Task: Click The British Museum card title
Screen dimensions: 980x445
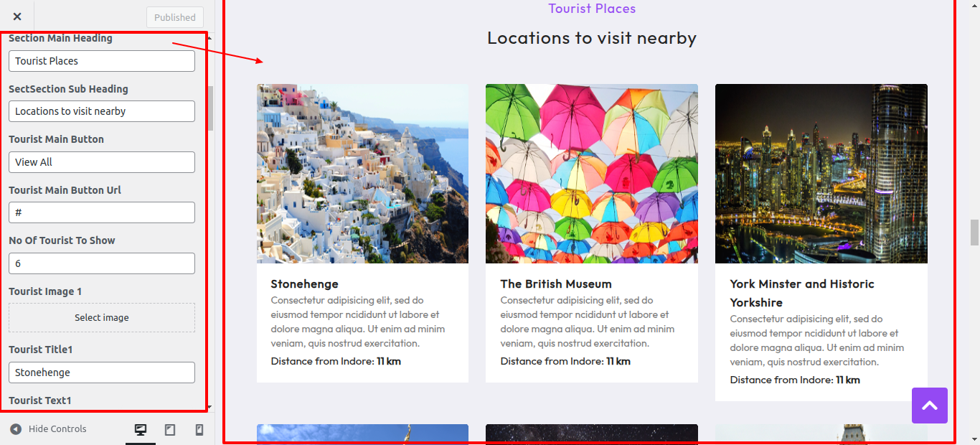Action: [x=556, y=284]
